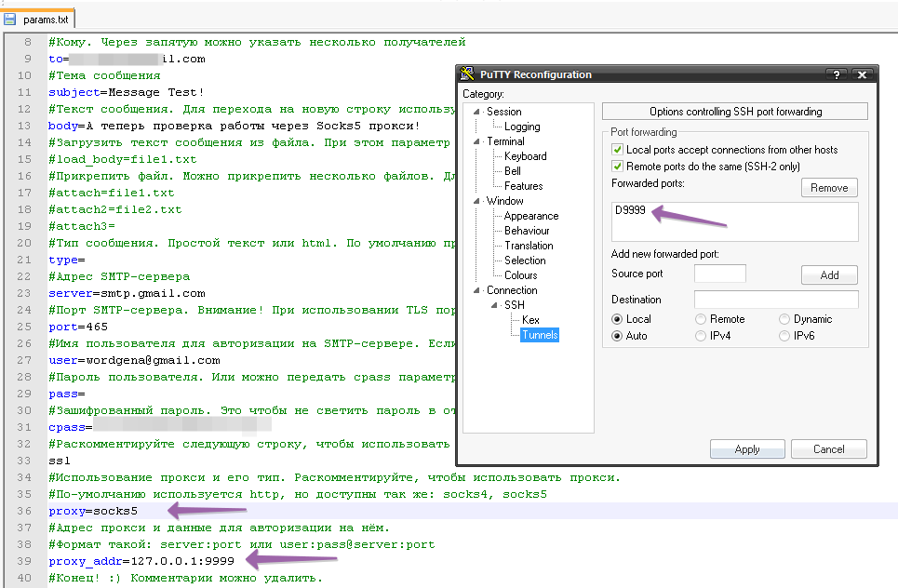This screenshot has width=898, height=588.
Task: Open the Bell category
Action: click(513, 171)
